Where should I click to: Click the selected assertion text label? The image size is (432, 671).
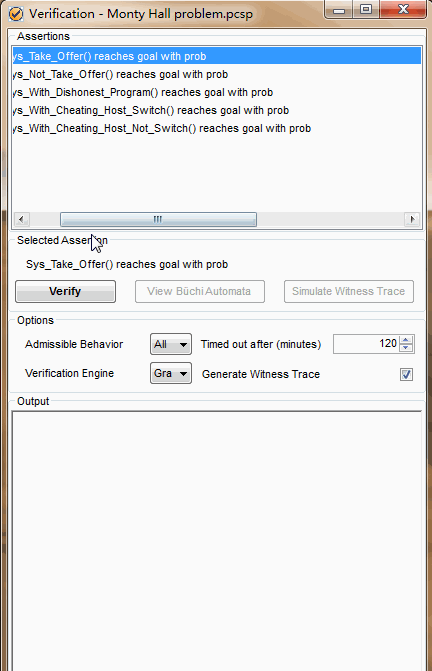(127, 264)
